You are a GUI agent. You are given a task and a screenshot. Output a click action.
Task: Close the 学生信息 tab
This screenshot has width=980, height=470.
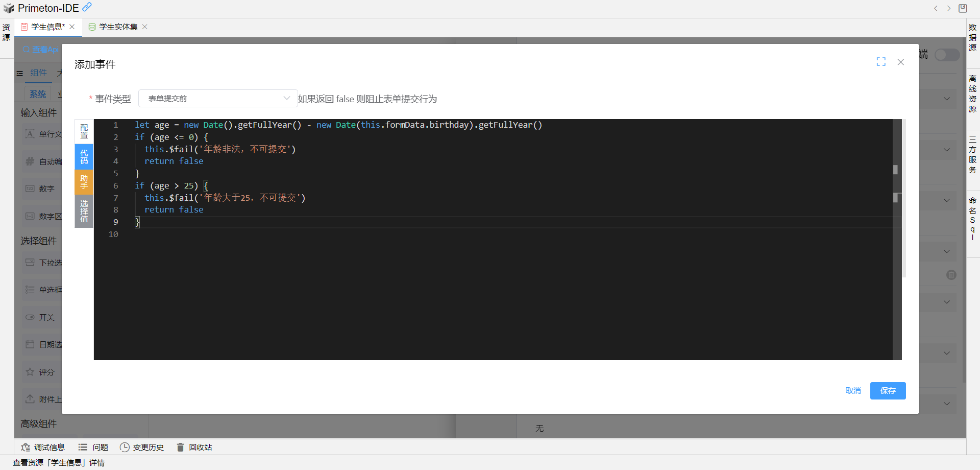(72, 27)
